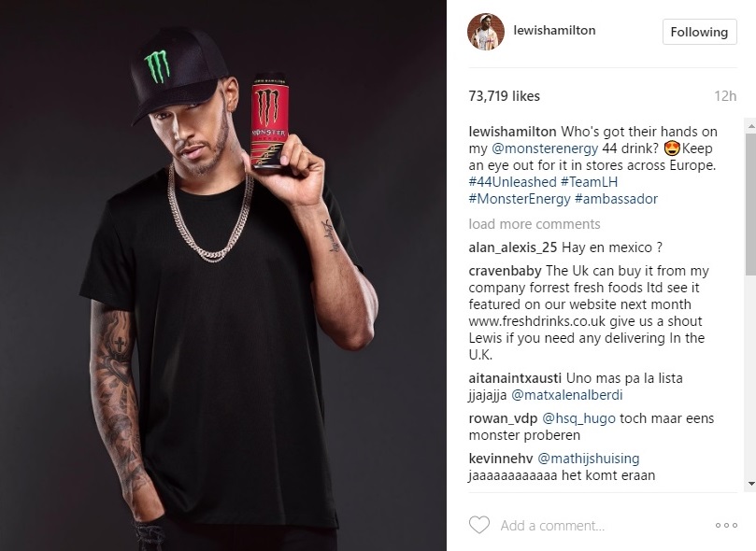Open alan_alexis_25 commenter profile

pos(513,247)
